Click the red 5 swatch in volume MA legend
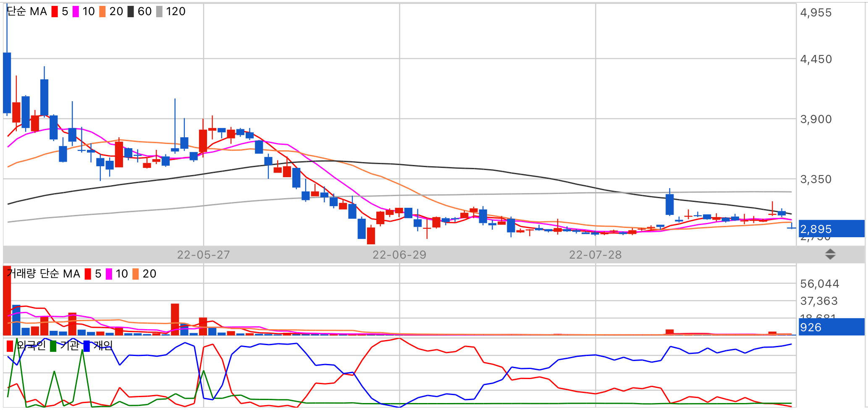 click(x=88, y=274)
